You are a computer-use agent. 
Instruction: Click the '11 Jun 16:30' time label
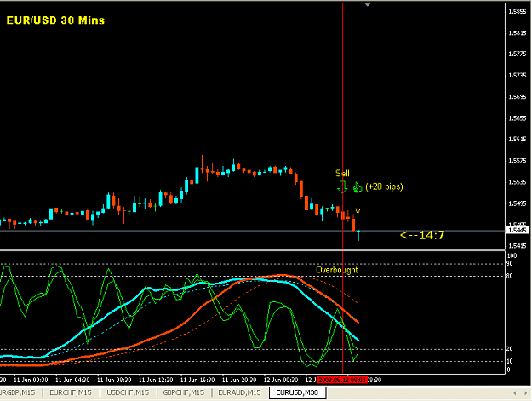coord(197,380)
